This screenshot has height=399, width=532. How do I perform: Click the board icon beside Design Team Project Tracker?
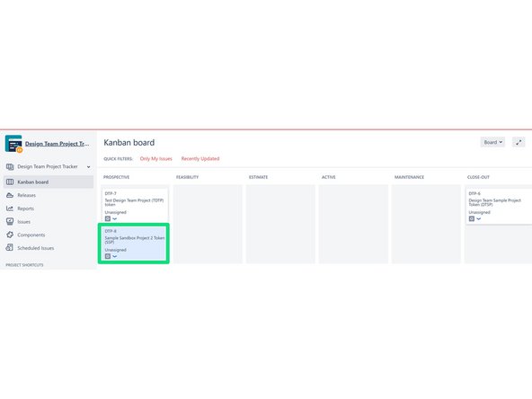pos(10,166)
